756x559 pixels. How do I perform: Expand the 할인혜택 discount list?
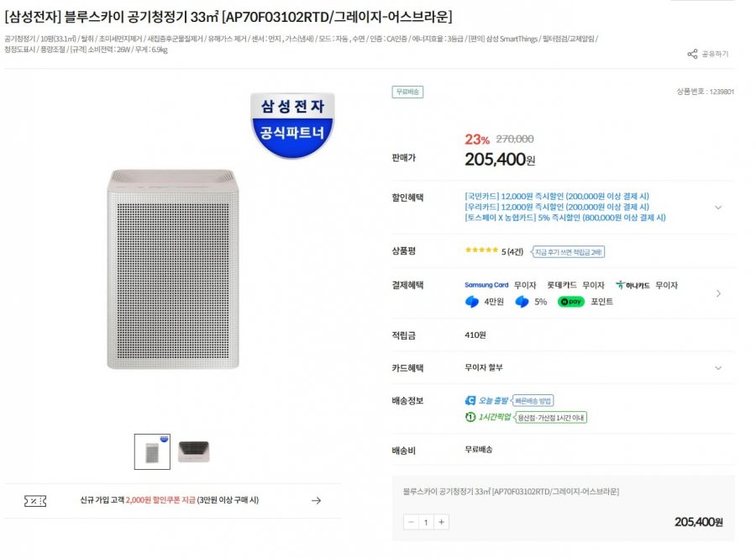point(718,207)
